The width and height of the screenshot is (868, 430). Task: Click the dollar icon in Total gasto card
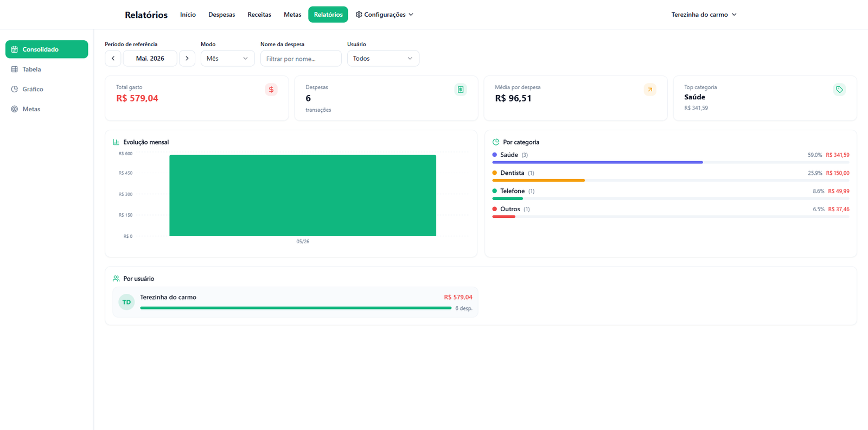click(x=271, y=90)
